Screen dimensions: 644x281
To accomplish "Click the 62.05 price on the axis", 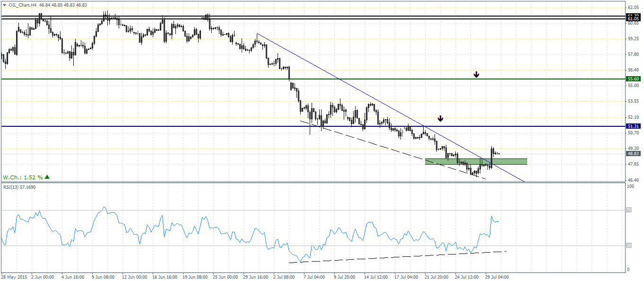I will (x=633, y=8).
